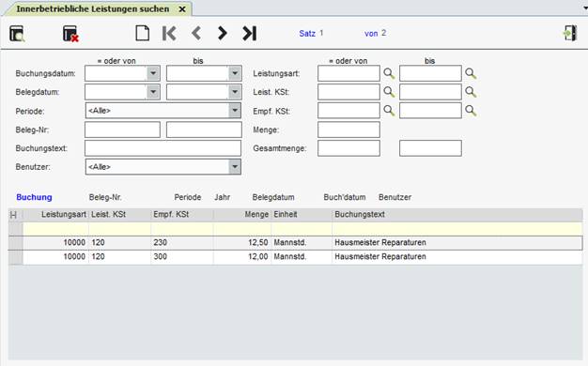
Task: Click the 'Satz' record label
Action: pos(307,34)
